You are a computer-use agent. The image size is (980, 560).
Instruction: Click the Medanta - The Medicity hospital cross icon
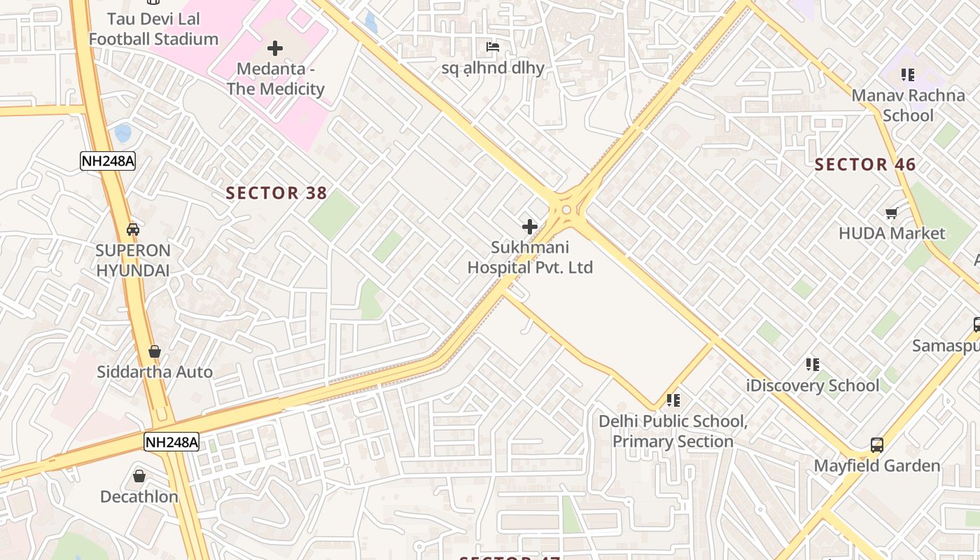tap(275, 48)
